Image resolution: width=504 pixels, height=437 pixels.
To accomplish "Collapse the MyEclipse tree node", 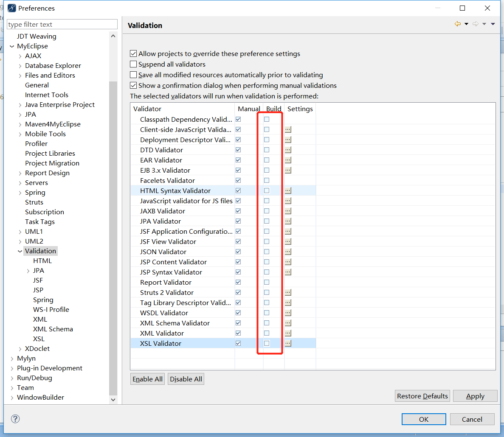I will pos(12,46).
